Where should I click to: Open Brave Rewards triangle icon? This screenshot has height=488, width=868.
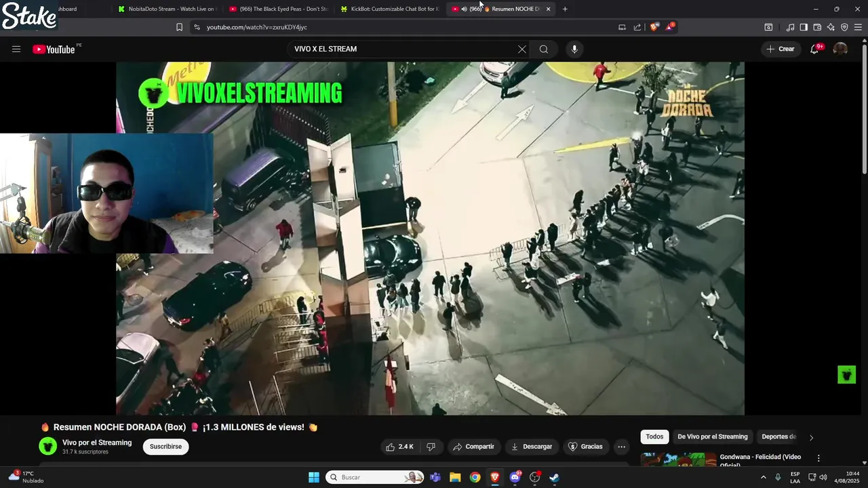pyautogui.click(x=670, y=27)
